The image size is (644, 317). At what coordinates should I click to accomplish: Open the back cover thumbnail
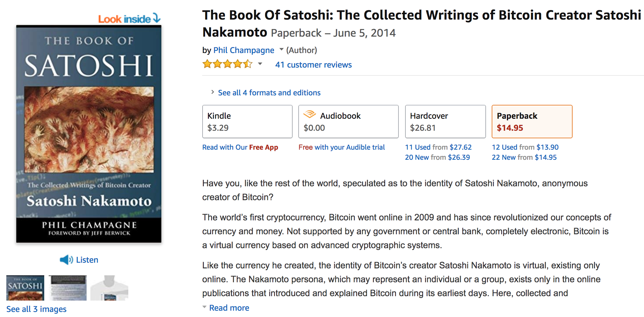(x=68, y=288)
